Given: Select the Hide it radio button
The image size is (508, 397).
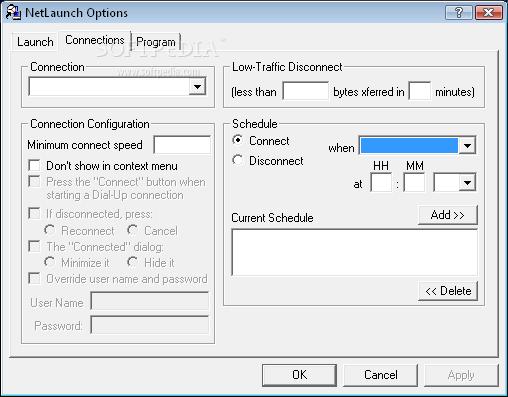Looking at the screenshot, I should (132, 262).
